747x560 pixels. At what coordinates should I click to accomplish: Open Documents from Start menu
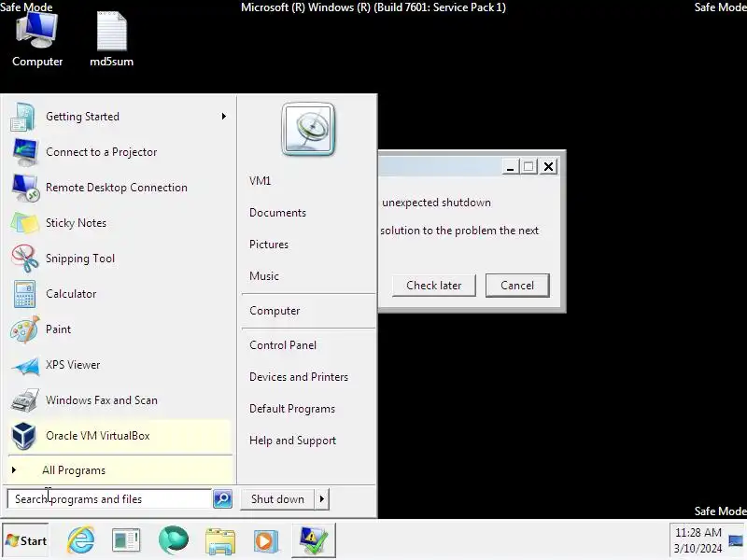(277, 213)
